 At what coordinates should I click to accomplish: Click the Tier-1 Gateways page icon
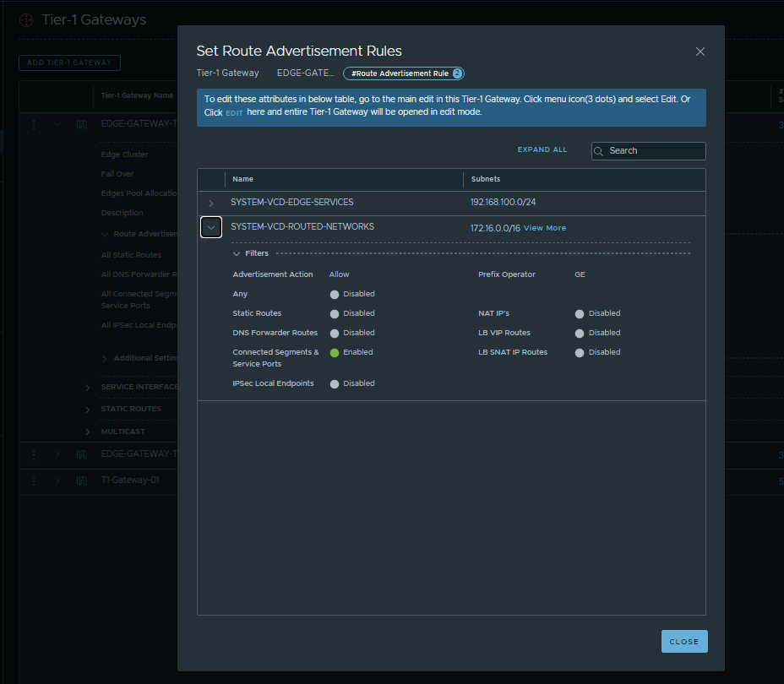point(26,19)
